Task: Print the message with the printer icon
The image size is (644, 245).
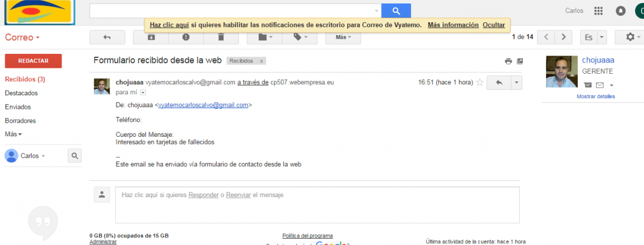Action: point(508,61)
